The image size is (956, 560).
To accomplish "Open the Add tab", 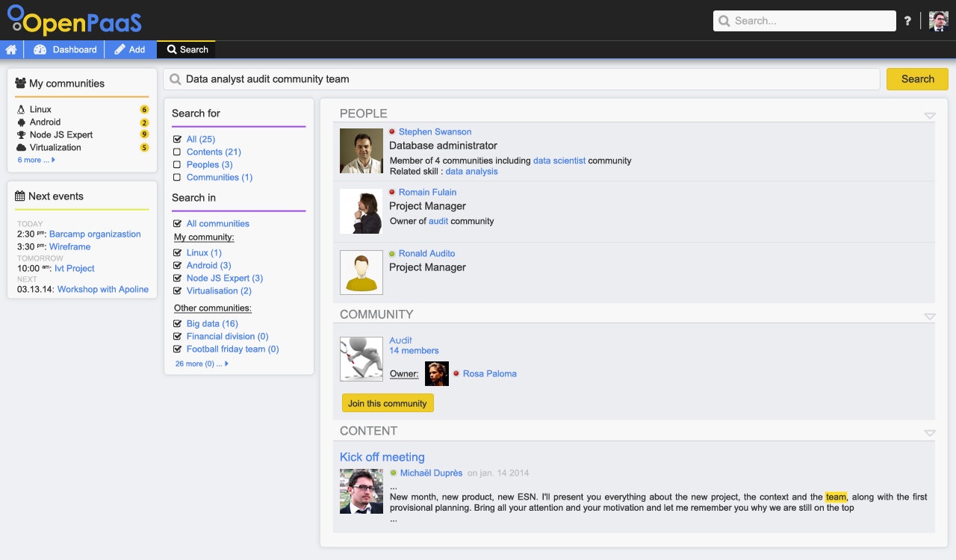I will 131,49.
